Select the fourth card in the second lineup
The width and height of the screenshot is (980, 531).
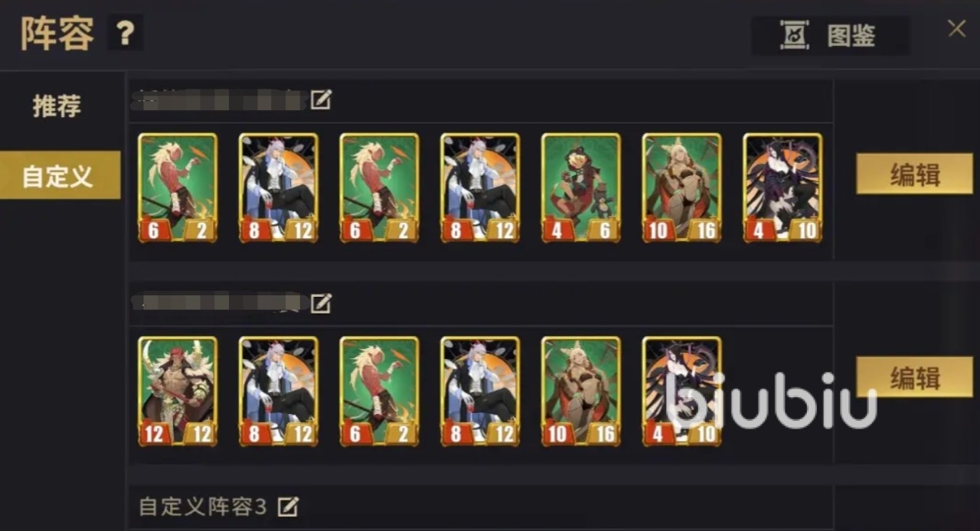pos(480,391)
